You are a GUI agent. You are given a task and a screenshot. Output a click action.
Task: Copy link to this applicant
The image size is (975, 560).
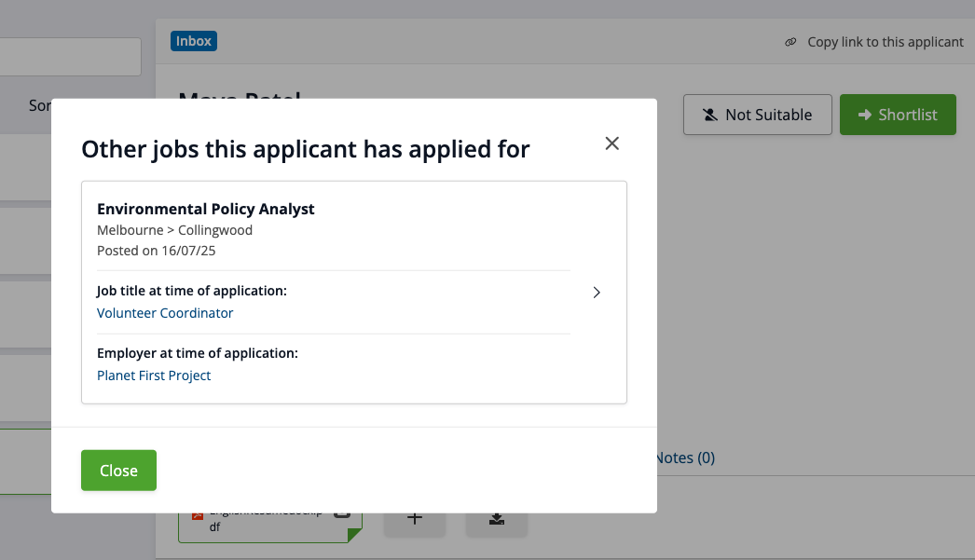(885, 42)
